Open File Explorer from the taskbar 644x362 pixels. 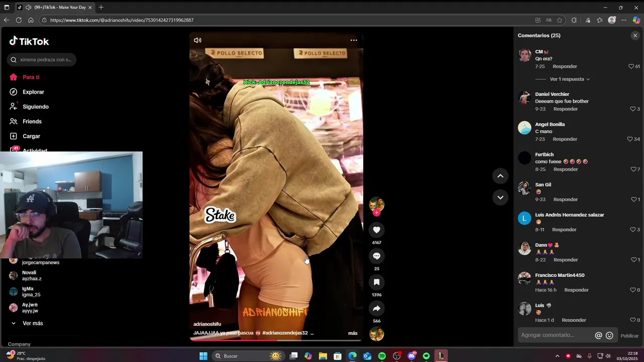pos(323,356)
